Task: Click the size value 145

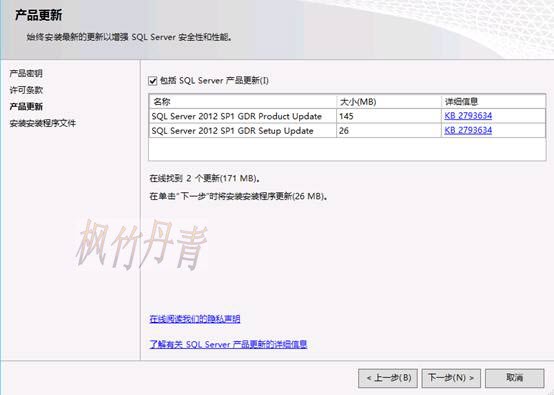Action: [x=346, y=116]
